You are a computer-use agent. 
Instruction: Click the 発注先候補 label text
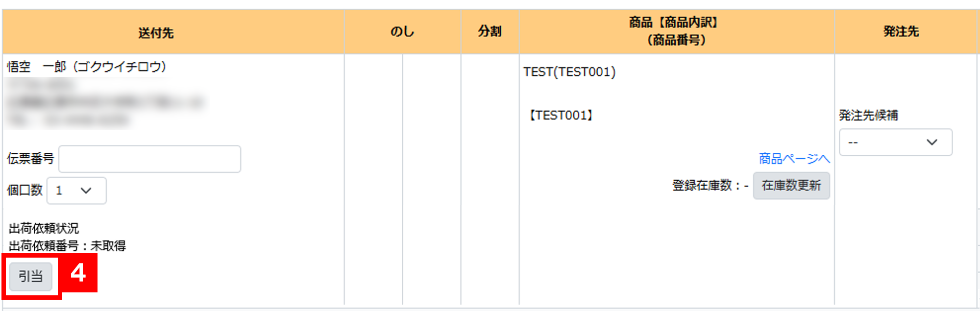click(868, 116)
